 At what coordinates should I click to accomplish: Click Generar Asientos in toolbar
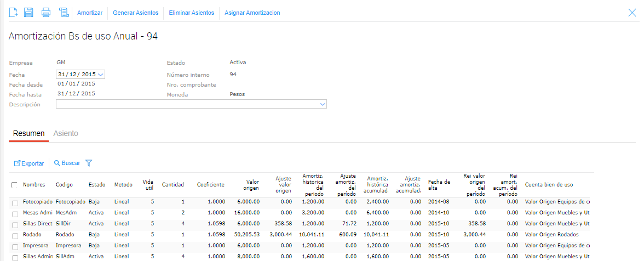tap(135, 13)
